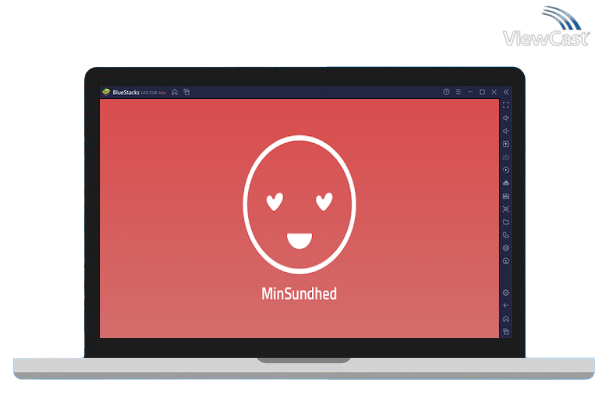Toggle fullscreen mode in sidebar

pos(506,105)
